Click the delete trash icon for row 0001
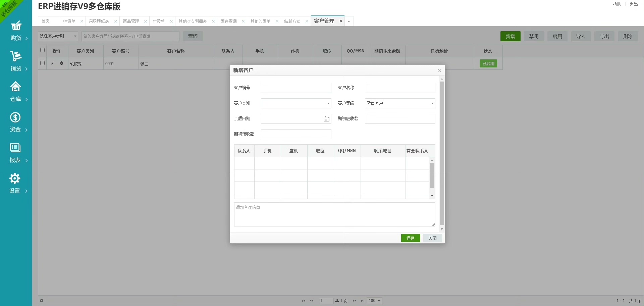644x306 pixels. coord(61,63)
